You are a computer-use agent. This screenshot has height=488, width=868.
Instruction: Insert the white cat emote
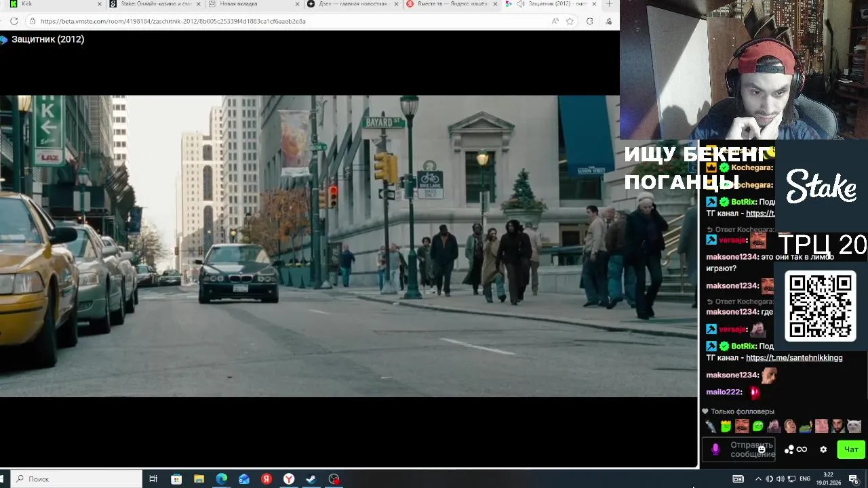[854, 426]
